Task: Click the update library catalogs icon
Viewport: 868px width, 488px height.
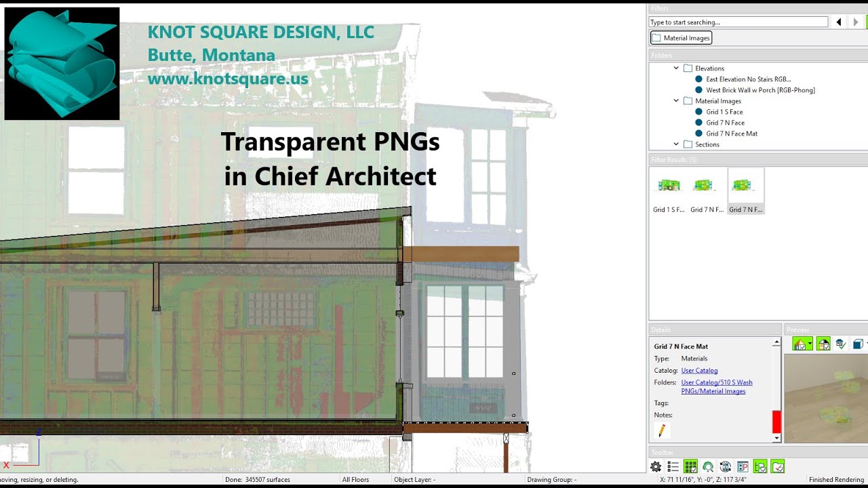Action: [x=725, y=466]
